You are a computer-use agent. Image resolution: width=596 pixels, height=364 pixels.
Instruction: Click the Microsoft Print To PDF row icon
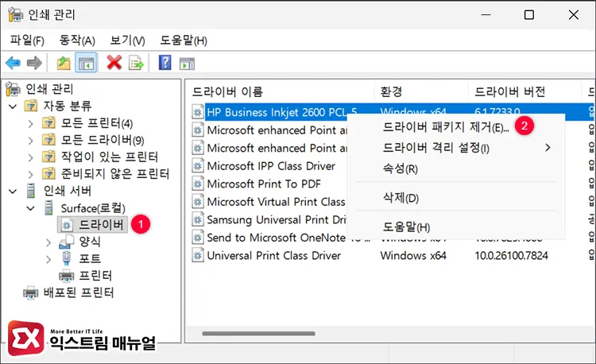pos(198,184)
